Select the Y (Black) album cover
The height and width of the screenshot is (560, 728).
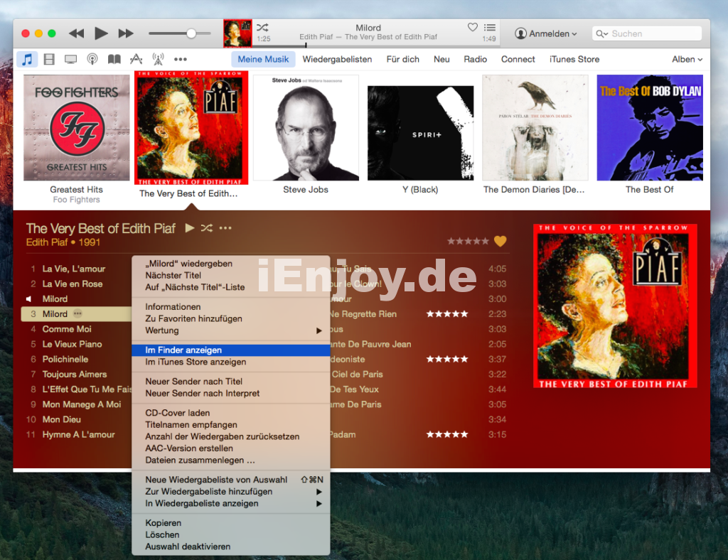[x=421, y=133]
